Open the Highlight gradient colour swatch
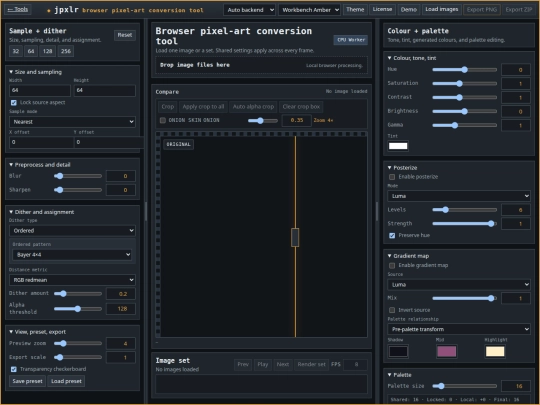540x405 pixels. pos(495,352)
